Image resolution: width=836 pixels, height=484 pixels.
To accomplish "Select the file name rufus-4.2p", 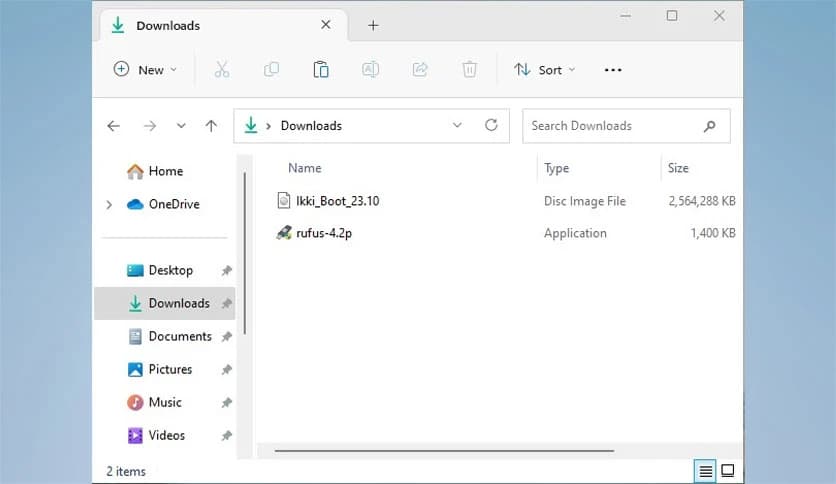I will point(324,233).
